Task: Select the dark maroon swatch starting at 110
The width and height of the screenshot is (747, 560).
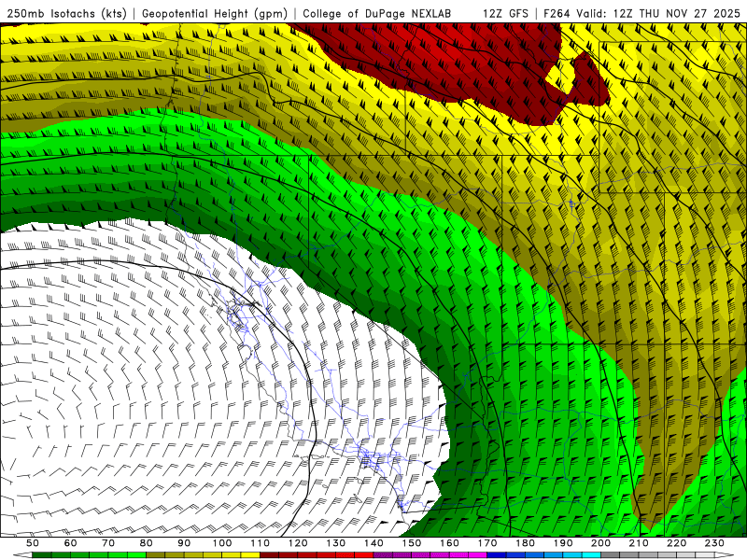Action: 269,555
